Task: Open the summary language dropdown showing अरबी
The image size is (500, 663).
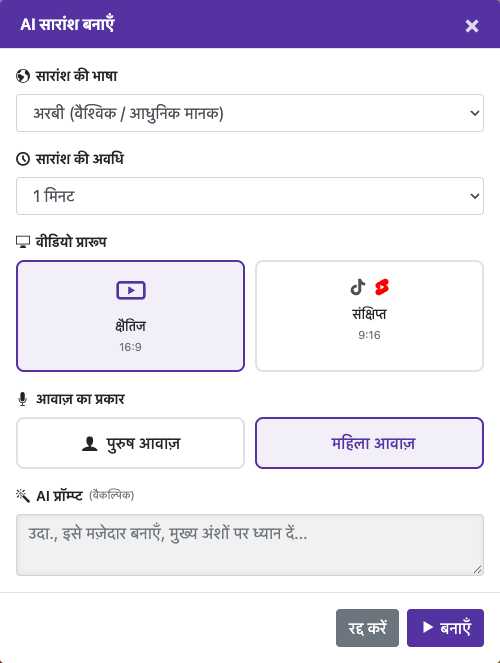Action: click(x=250, y=113)
